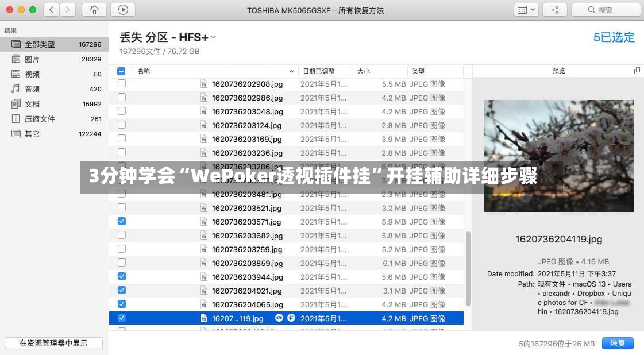Sort by Date modified column header
The height and width of the screenshot is (355, 644).
point(325,71)
